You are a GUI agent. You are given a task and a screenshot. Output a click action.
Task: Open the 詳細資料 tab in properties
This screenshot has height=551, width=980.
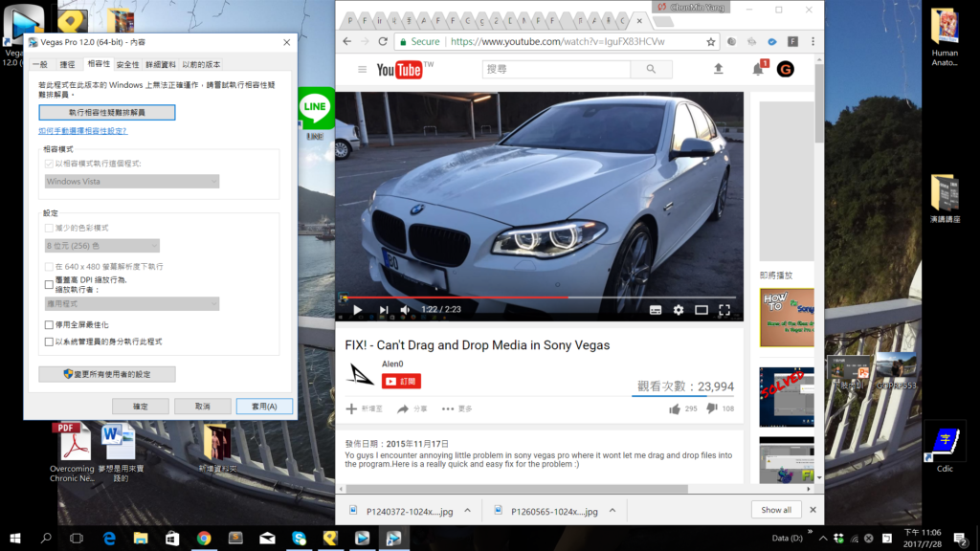click(160, 64)
